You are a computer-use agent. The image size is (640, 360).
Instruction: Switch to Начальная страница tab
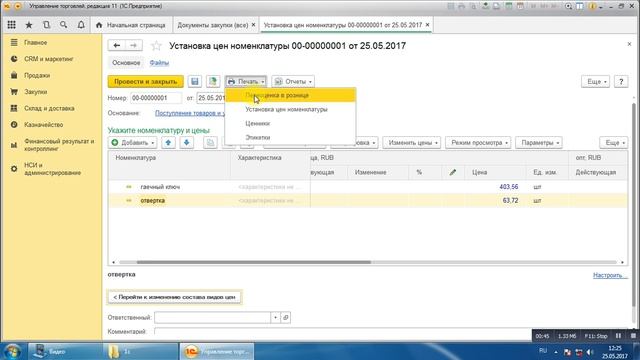[x=131, y=25]
